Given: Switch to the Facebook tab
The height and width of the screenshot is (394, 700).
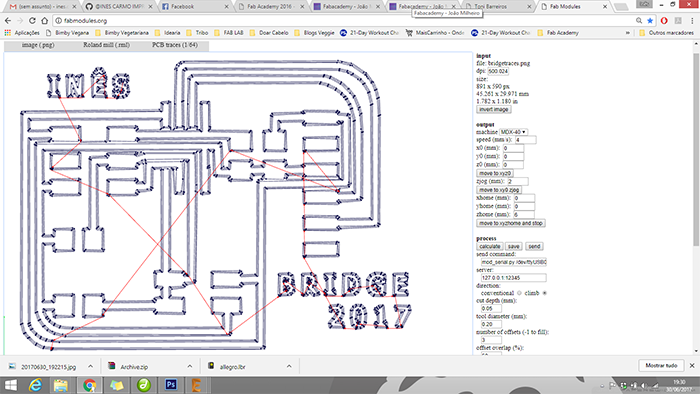Looking at the screenshot, I should click(x=195, y=7).
